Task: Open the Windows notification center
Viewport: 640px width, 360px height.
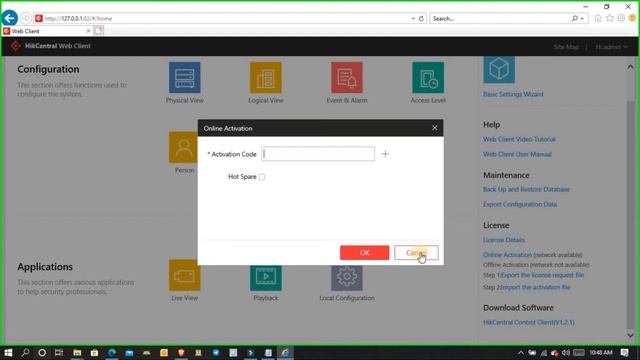Action: pyautogui.click(x=624, y=353)
